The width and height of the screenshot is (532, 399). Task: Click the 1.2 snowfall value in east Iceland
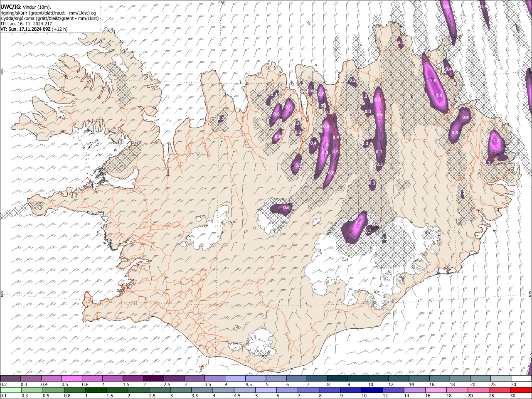(495, 141)
